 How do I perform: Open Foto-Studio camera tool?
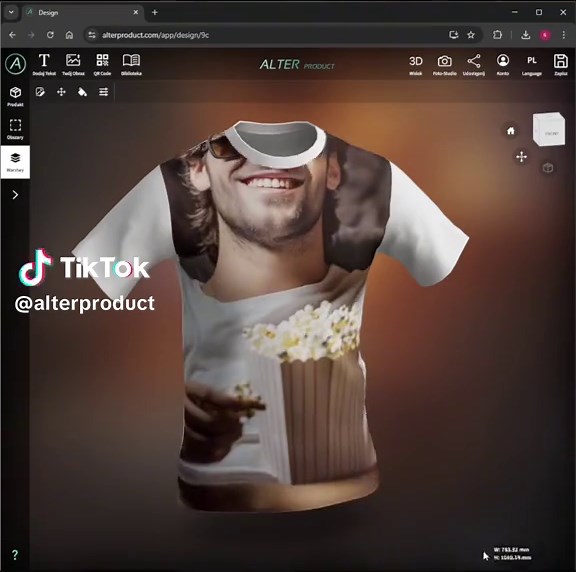point(444,65)
